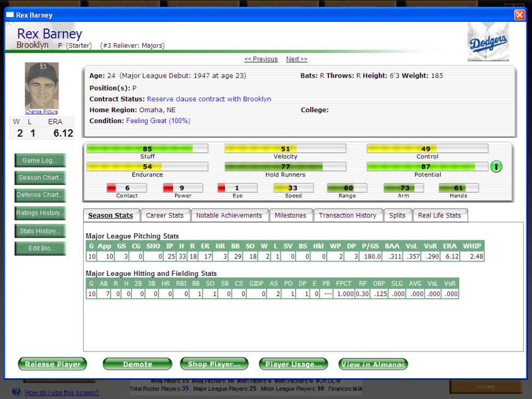Click the Potential rating bar
Viewport: 532px width, 399px height.
pos(427,166)
